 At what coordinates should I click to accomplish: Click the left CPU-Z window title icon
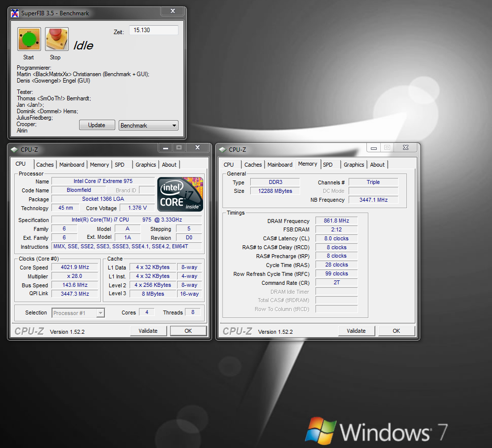[x=14, y=150]
